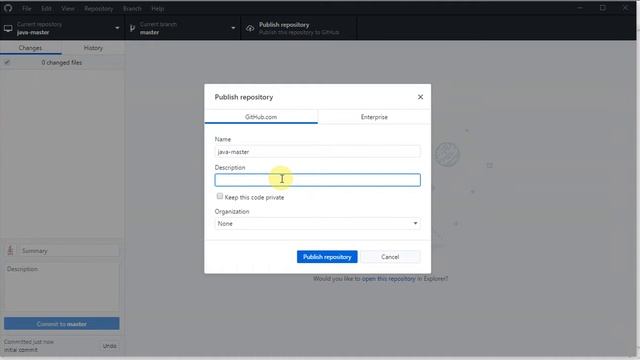Click the Name field containing java-master
This screenshot has height=360, width=640.
point(317,151)
